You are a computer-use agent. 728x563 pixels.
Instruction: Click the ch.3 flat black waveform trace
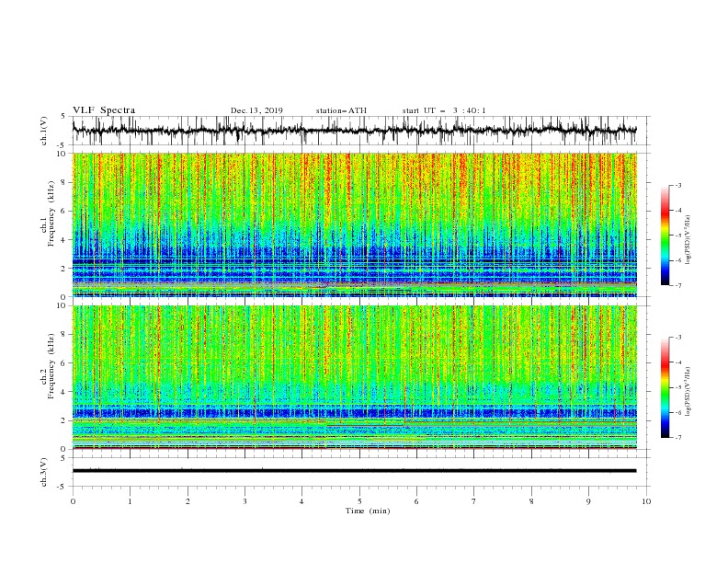355,471
